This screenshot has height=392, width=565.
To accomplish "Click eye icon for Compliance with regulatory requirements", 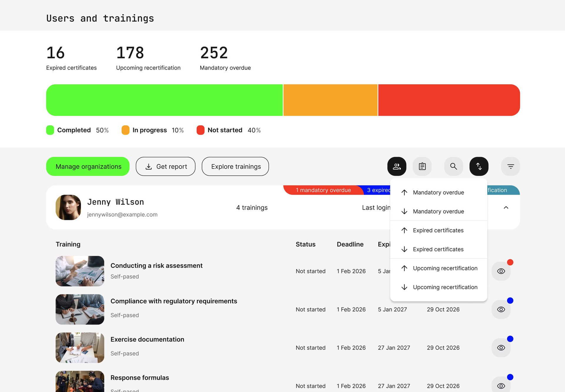I will click(501, 309).
